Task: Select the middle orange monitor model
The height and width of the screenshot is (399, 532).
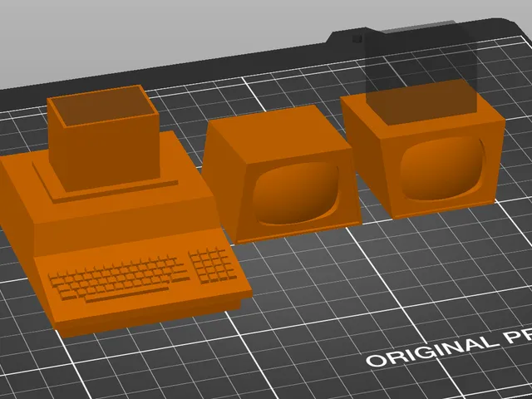Action: click(x=281, y=175)
